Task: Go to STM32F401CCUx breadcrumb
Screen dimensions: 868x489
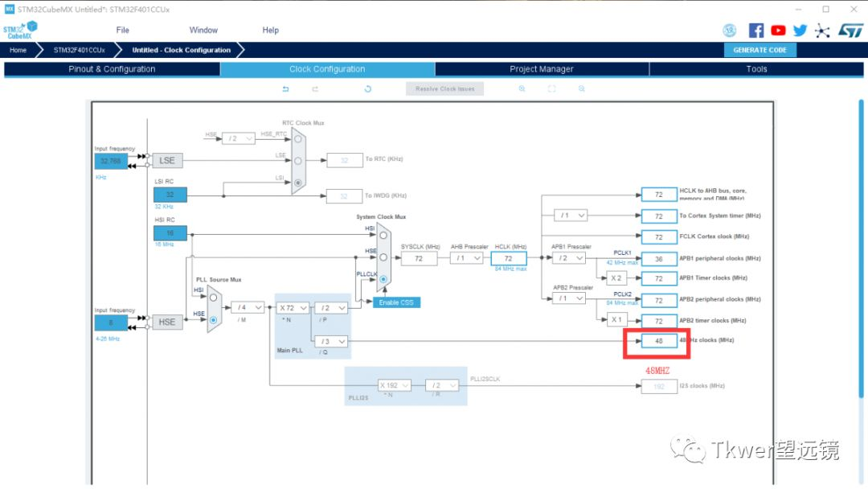Action: click(x=79, y=50)
